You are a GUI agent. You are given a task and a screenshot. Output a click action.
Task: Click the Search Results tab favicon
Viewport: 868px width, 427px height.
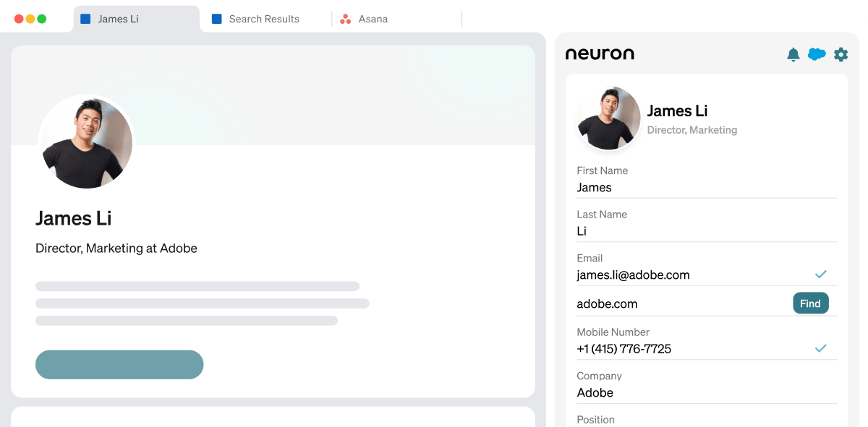click(216, 19)
